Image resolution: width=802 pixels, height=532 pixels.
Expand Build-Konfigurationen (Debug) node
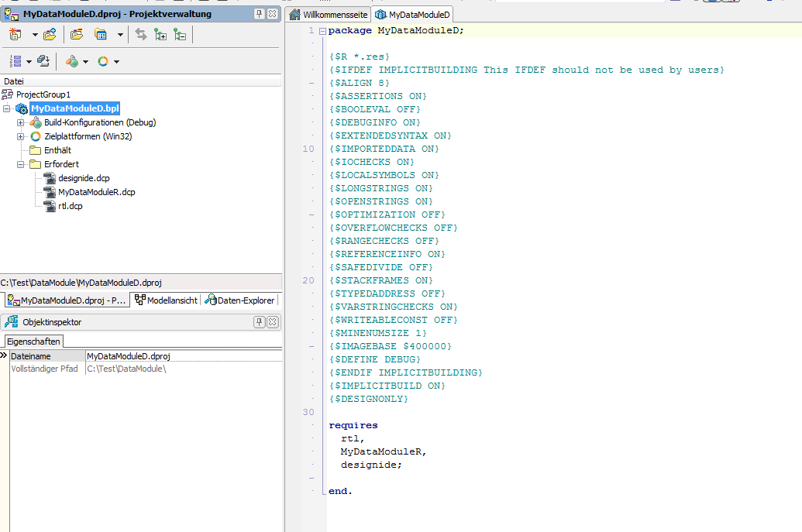20,122
